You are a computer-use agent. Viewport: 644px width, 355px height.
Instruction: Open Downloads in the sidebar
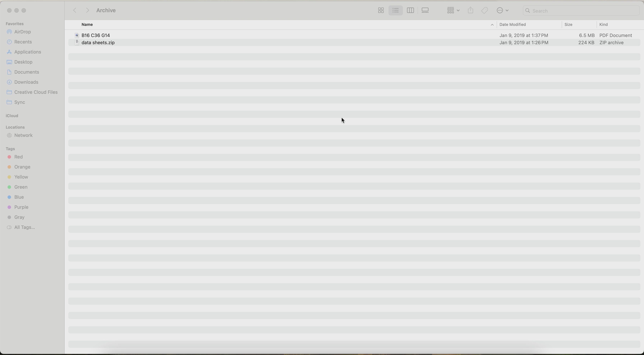tap(26, 82)
